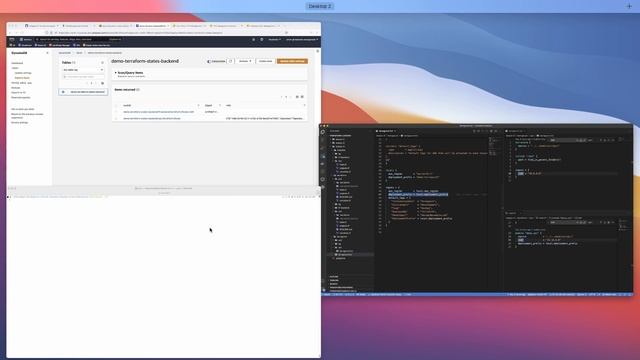This screenshot has width=640, height=360.
Task: Collapse the Tables panel with its icon
Action: tap(102, 63)
